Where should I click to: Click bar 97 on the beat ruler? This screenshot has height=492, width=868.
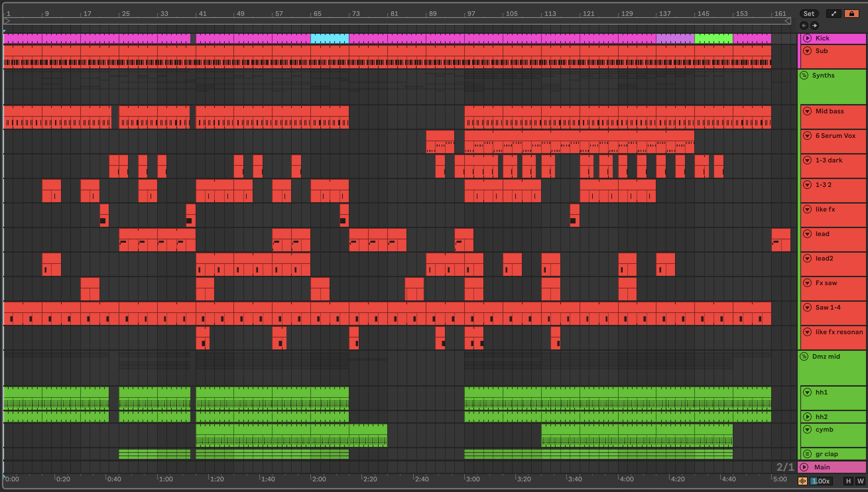pyautogui.click(x=471, y=14)
